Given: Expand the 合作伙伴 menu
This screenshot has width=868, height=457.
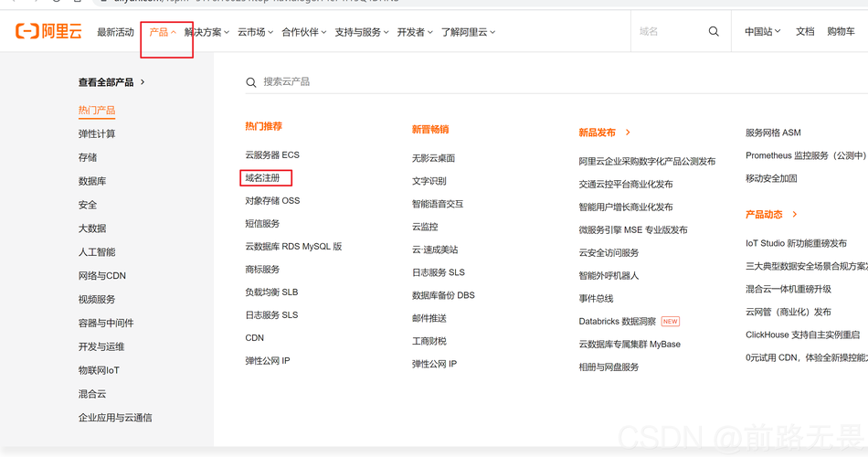Looking at the screenshot, I should (304, 32).
